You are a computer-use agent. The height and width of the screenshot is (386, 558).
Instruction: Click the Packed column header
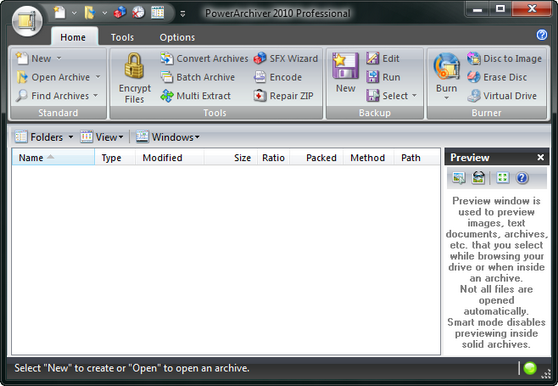point(316,158)
